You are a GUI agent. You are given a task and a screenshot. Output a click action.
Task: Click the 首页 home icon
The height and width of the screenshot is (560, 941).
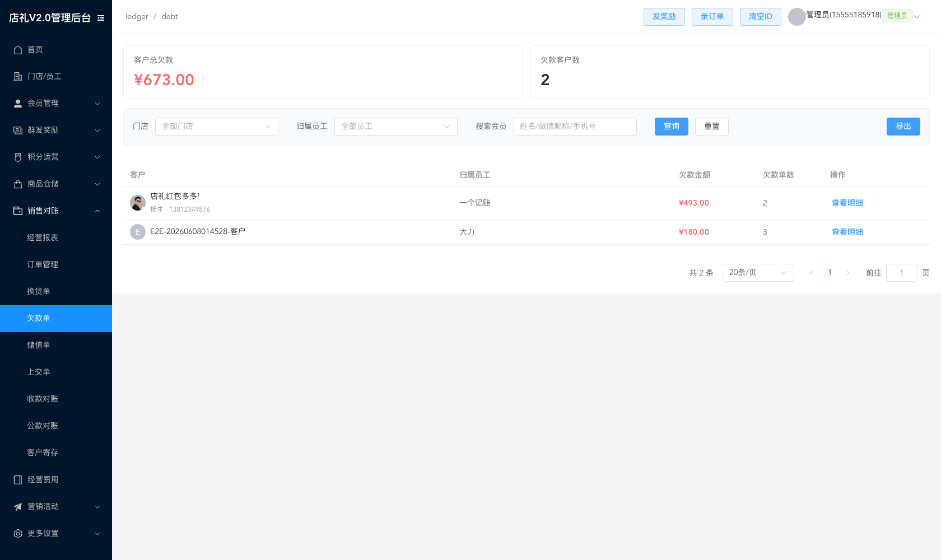(x=18, y=50)
